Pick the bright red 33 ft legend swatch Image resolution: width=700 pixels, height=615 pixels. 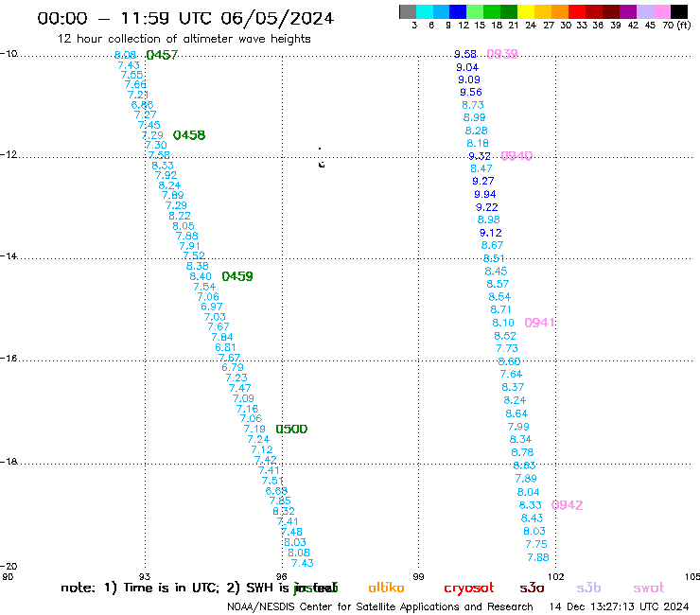[x=576, y=11]
